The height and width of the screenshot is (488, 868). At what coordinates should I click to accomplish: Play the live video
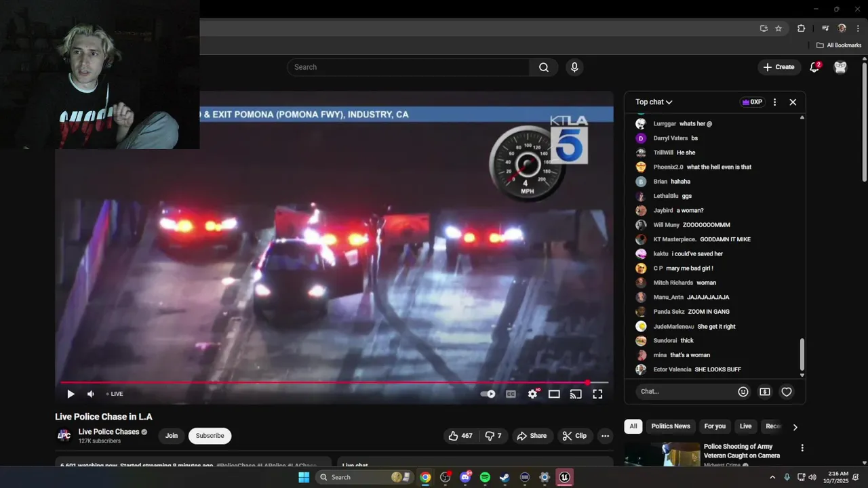tap(71, 394)
